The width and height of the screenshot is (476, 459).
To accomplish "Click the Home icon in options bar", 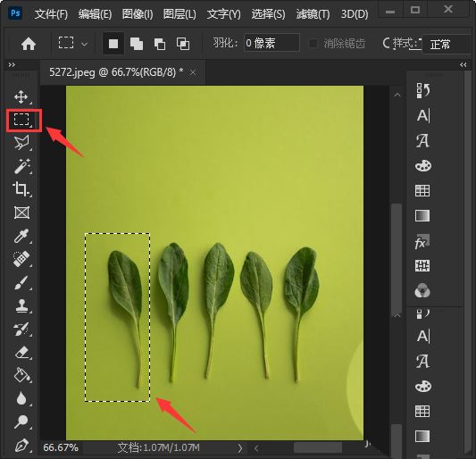I will (29, 44).
